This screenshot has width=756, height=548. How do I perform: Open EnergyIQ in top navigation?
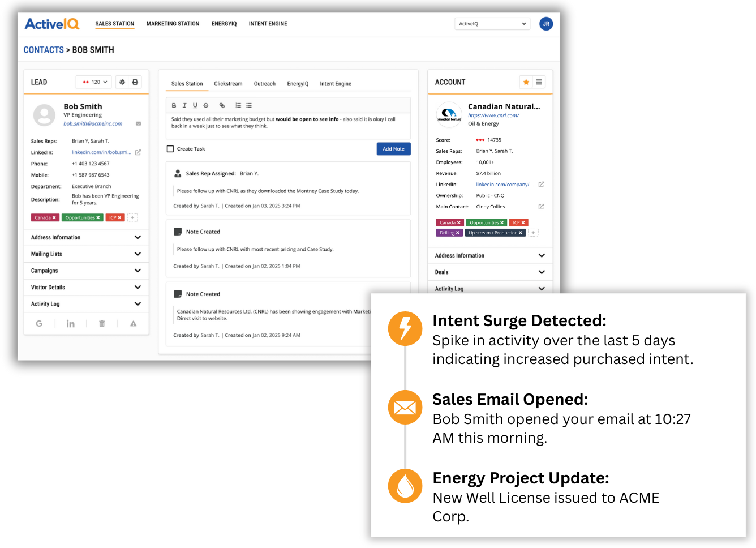point(224,24)
